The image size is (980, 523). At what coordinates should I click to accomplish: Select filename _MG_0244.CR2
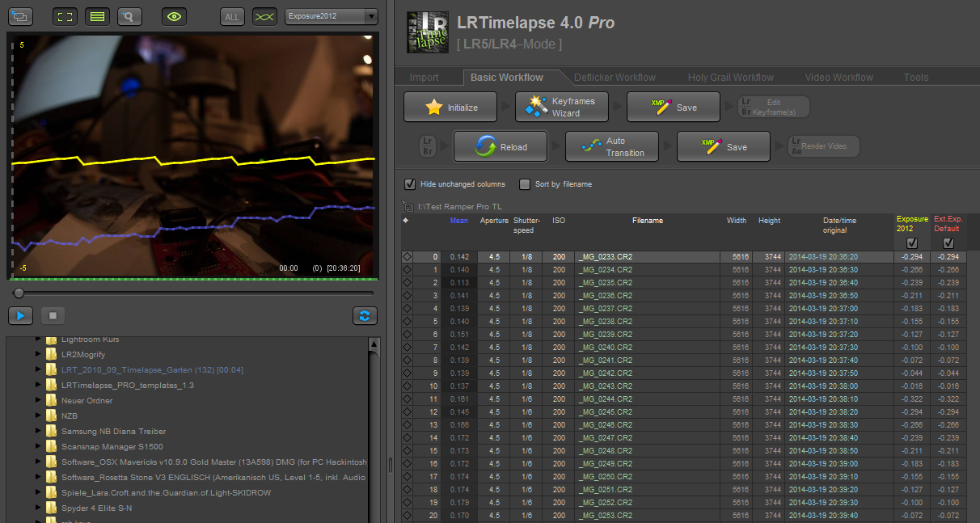click(x=606, y=399)
